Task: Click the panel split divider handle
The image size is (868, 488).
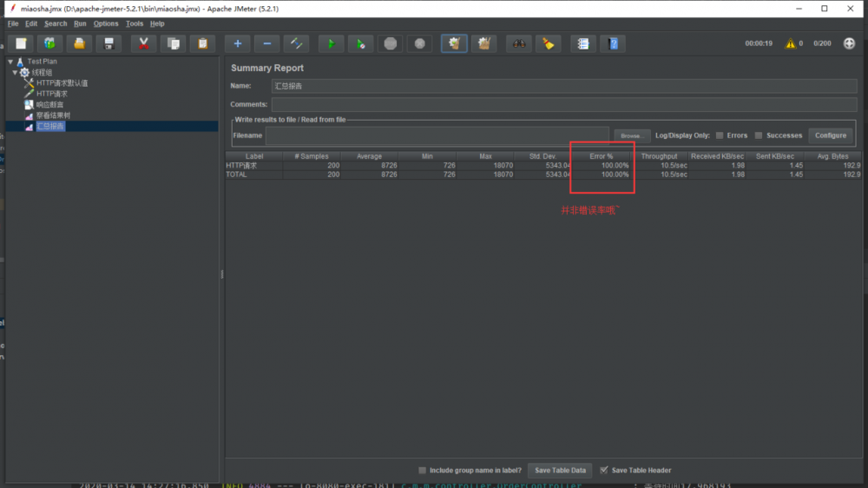Action: pos(222,274)
